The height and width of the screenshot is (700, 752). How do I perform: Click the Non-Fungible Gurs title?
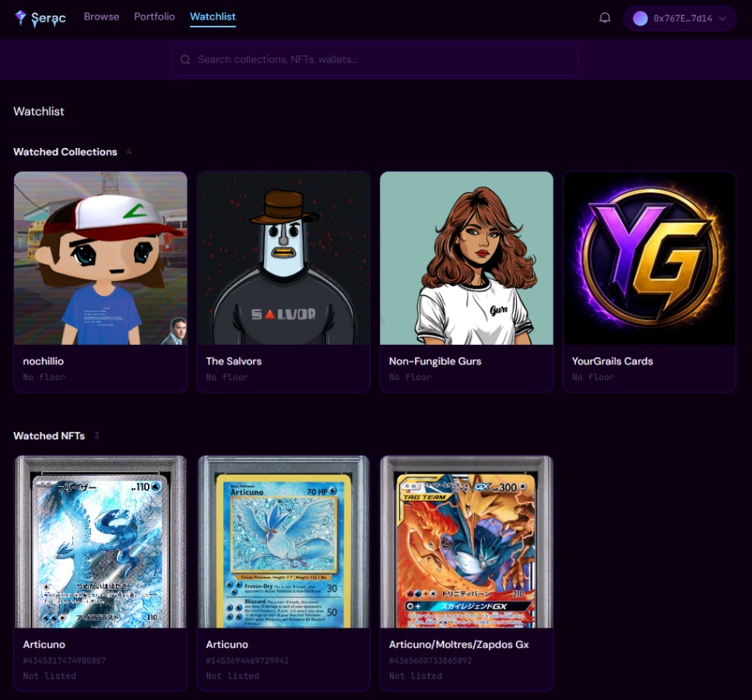[x=435, y=361]
